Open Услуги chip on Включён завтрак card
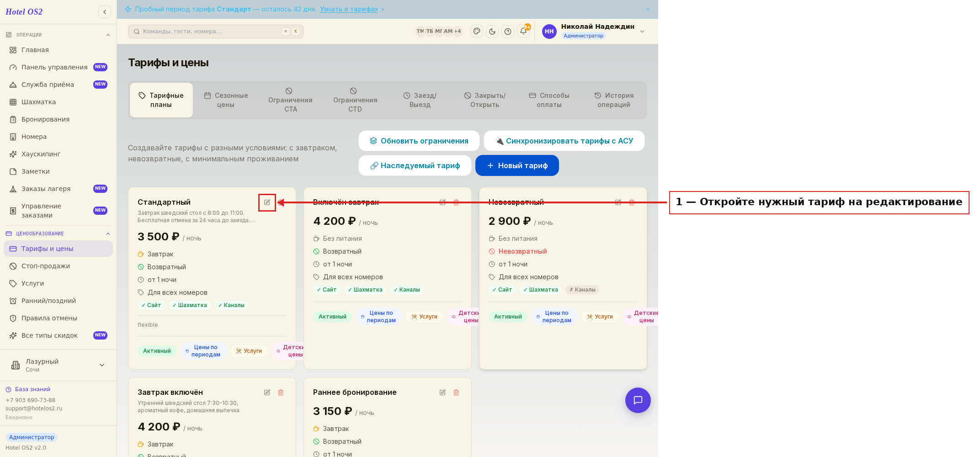The image size is (980, 457). pos(425,317)
